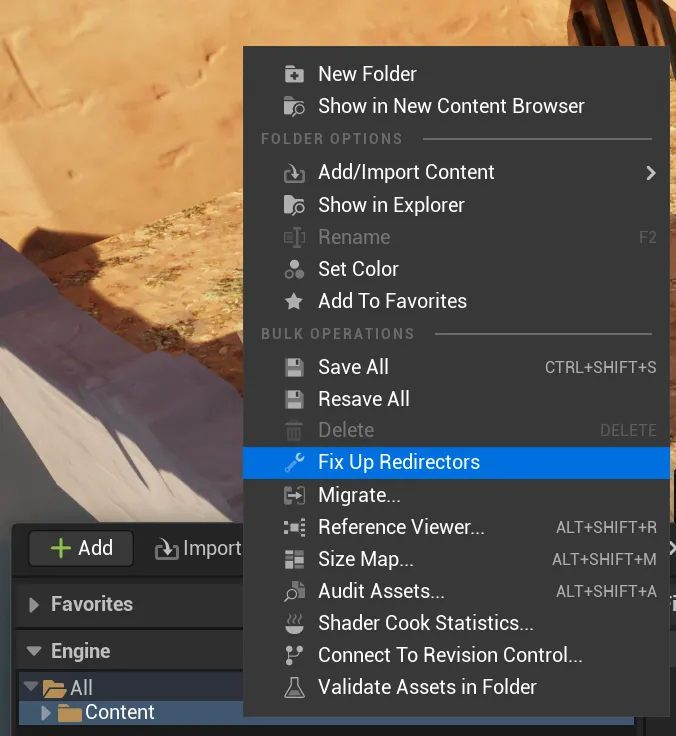Open Reference Viewer... from the menu
Image resolution: width=676 pixels, height=736 pixels.
[x=456, y=528]
